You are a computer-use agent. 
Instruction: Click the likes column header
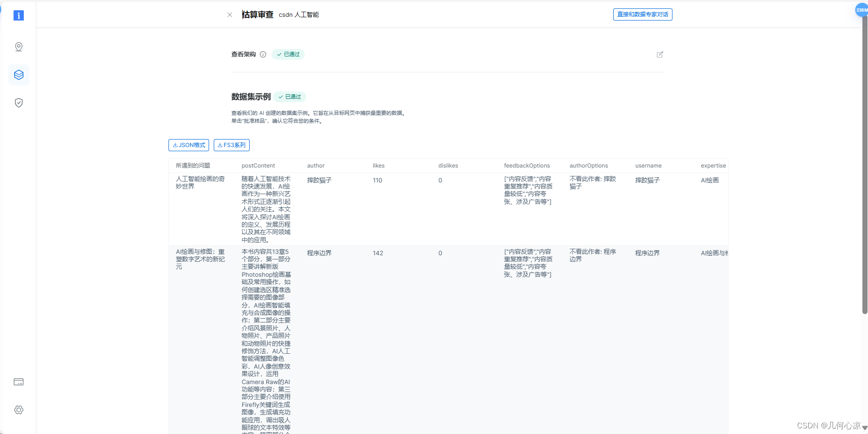(378, 166)
